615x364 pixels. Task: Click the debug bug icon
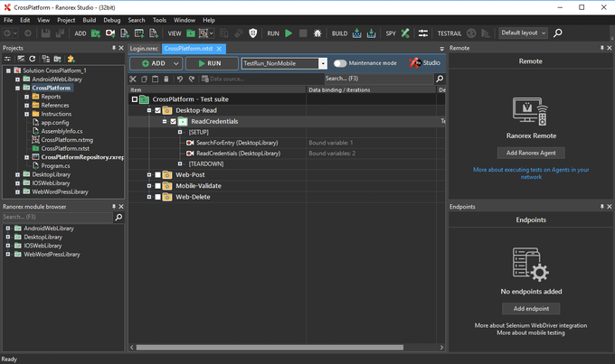click(x=317, y=33)
